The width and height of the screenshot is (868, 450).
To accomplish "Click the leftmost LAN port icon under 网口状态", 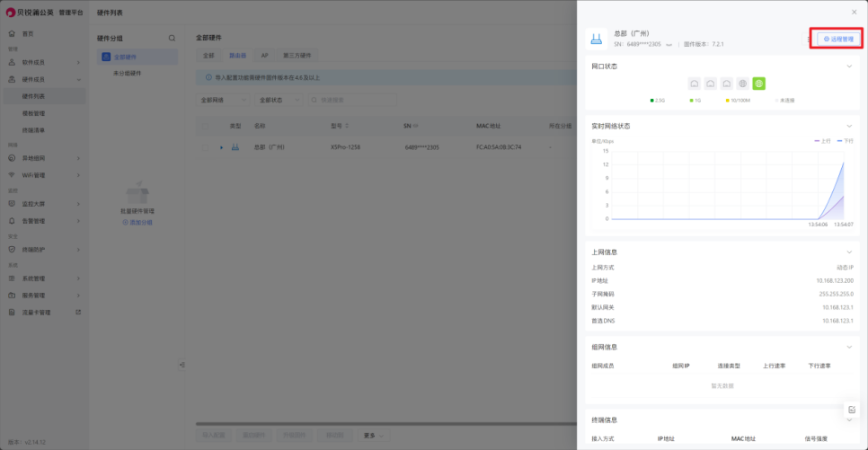I will (694, 84).
